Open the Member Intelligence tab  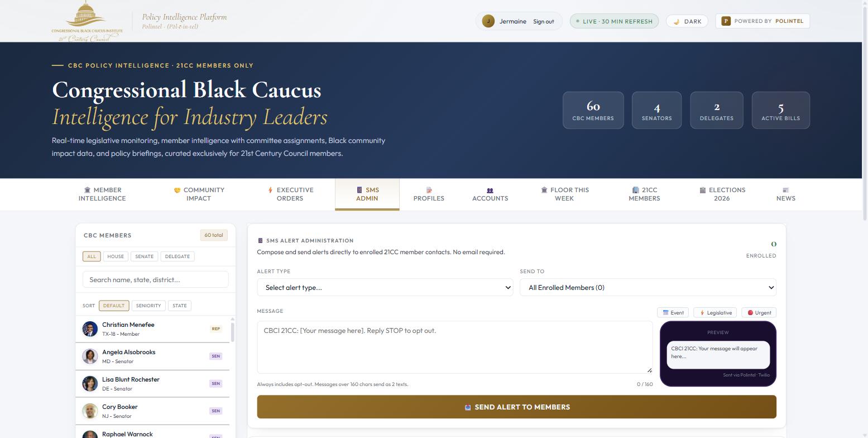coord(102,194)
